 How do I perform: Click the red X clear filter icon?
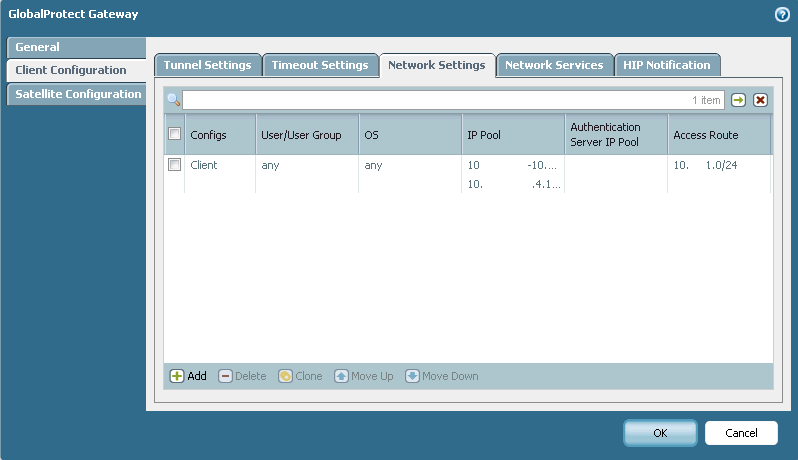pyautogui.click(x=760, y=100)
